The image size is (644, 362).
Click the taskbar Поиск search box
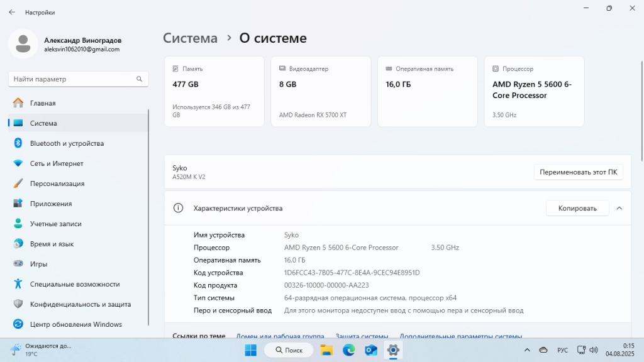pos(289,350)
